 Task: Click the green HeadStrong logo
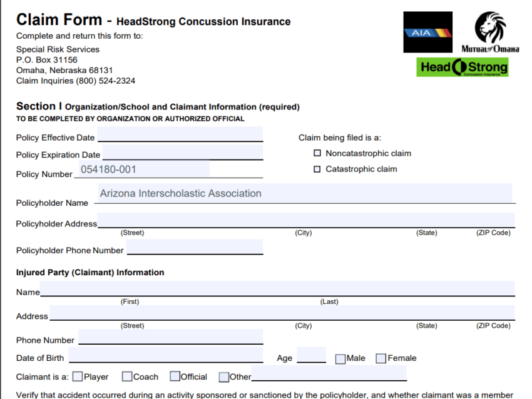[x=462, y=67]
